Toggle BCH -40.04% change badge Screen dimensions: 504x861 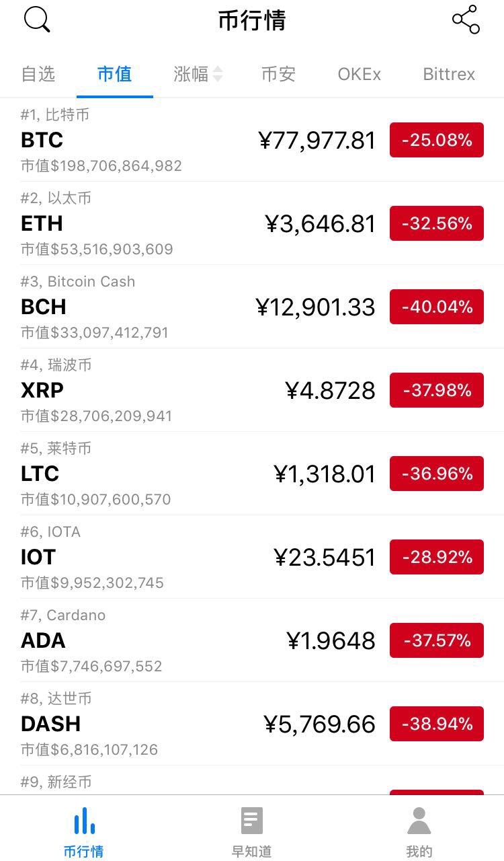436,307
